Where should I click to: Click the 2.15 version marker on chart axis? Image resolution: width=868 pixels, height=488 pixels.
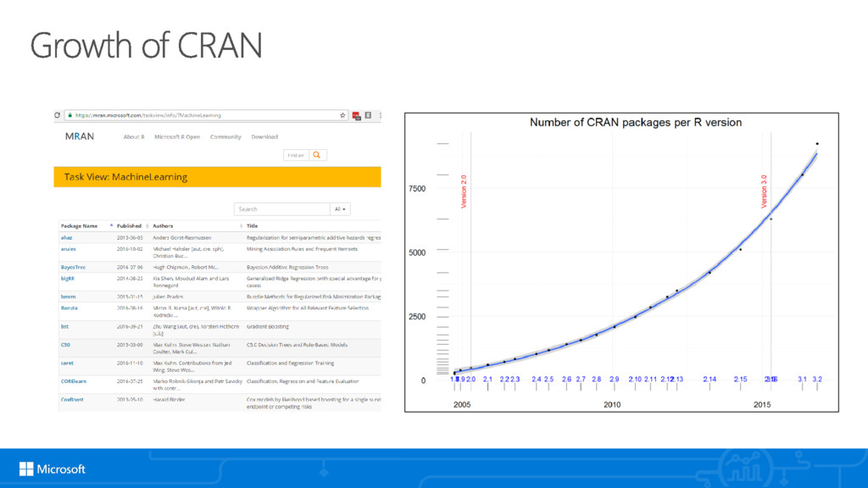pyautogui.click(x=741, y=379)
